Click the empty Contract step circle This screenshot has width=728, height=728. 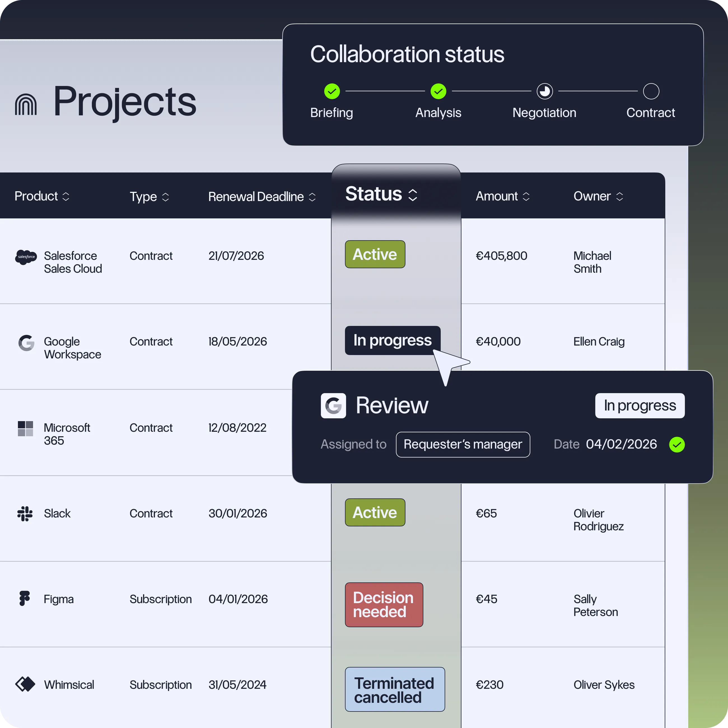coord(651,91)
